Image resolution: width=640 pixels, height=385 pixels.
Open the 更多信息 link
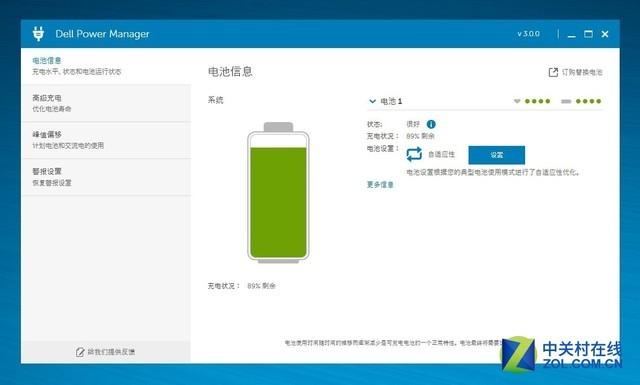click(x=380, y=185)
